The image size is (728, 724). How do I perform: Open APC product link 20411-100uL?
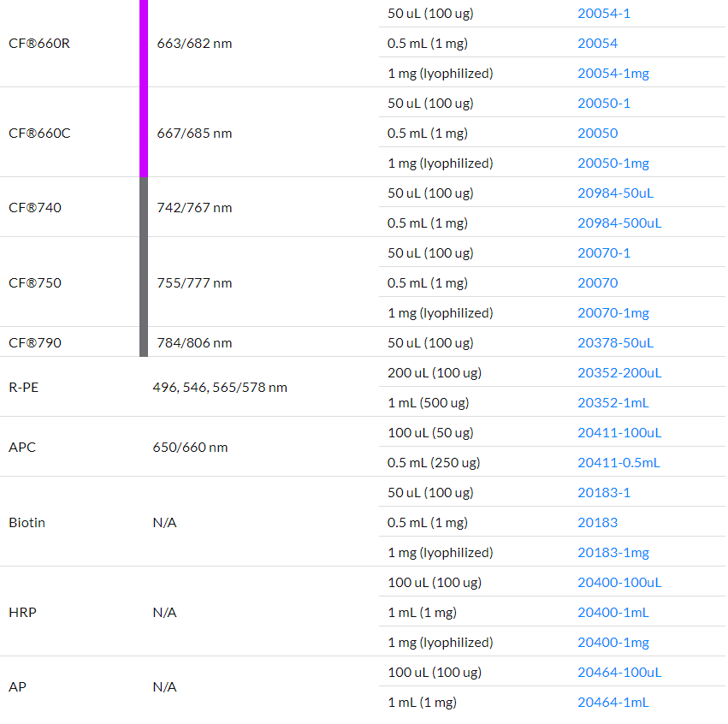coord(619,433)
